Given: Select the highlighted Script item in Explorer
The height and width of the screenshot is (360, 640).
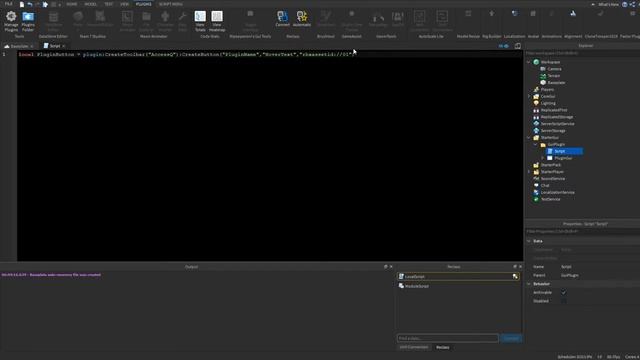Looking at the screenshot, I should point(565,151).
